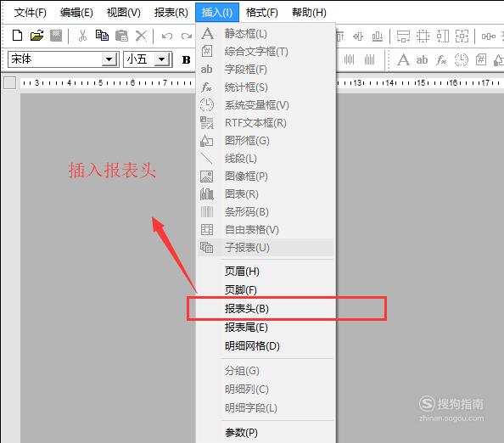Screen dimensions: 504x443
Task: Choose 参数(P) menu entry
Action: (x=266, y=433)
